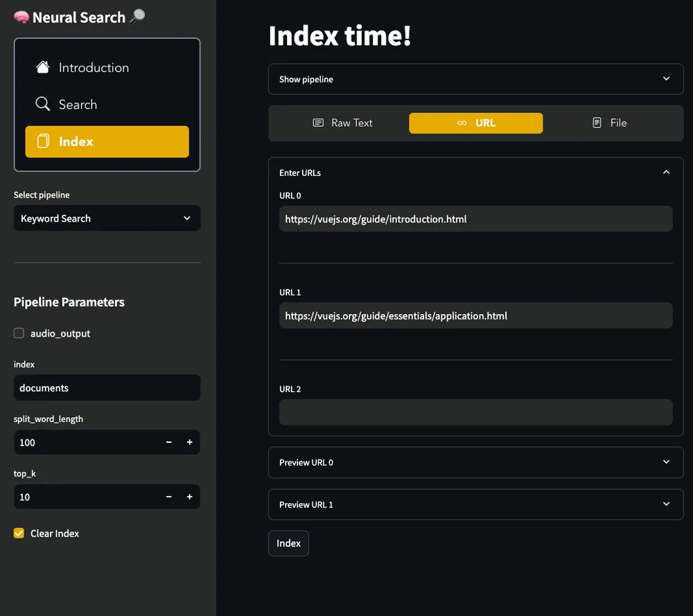
Task: Increase top_k with plus button
Action: pyautogui.click(x=190, y=497)
